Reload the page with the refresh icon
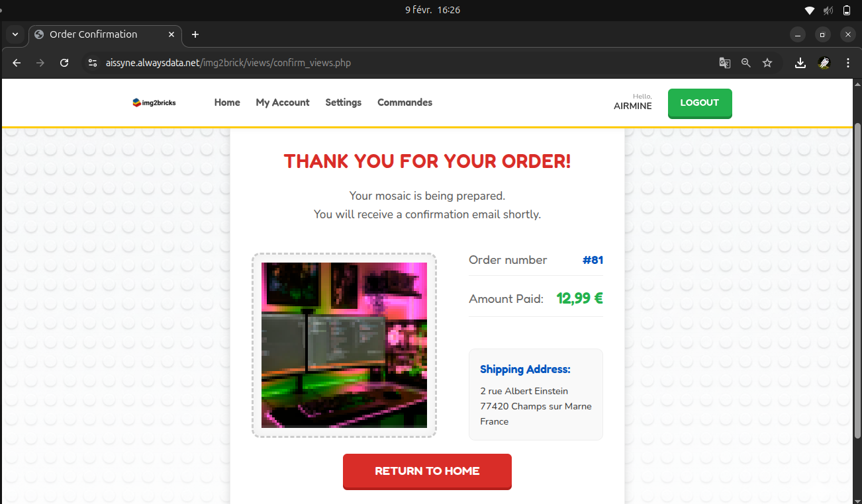 (64, 63)
